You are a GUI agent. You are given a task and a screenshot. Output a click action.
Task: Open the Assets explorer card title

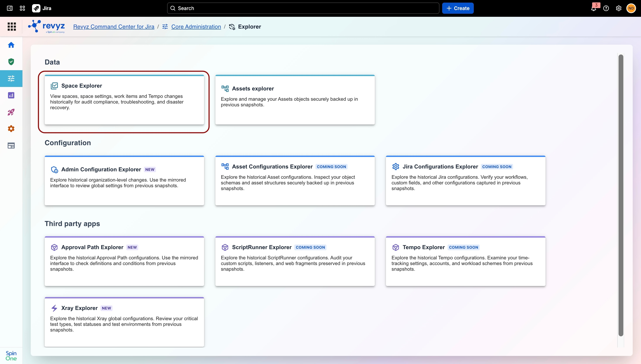(x=253, y=88)
